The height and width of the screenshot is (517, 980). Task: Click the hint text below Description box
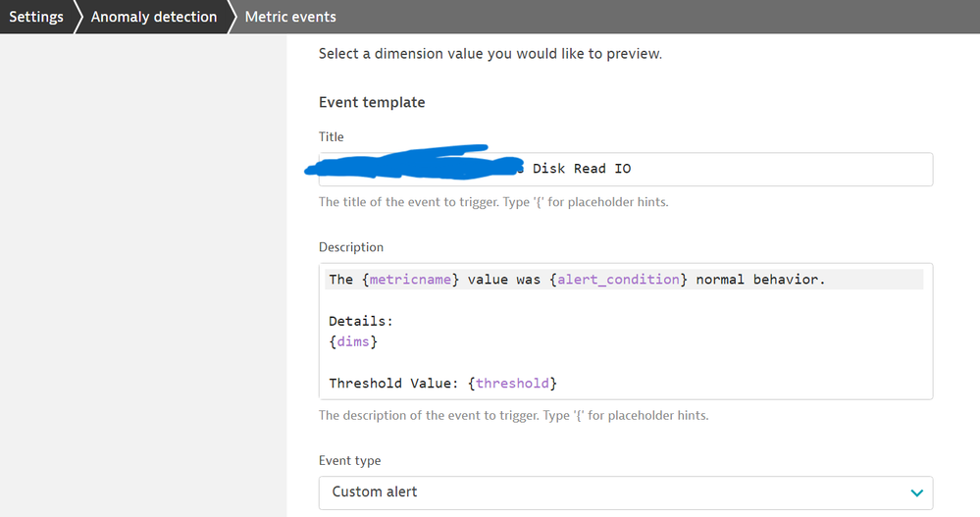point(513,415)
